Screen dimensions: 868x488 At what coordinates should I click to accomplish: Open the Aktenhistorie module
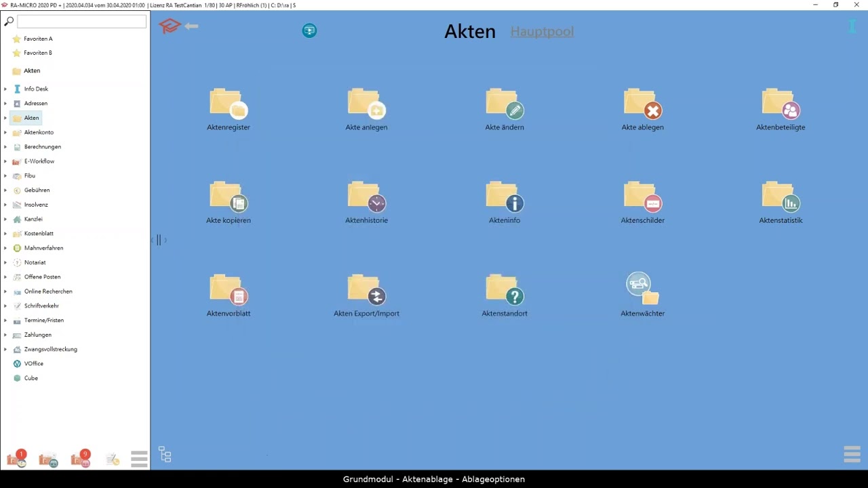click(x=366, y=202)
